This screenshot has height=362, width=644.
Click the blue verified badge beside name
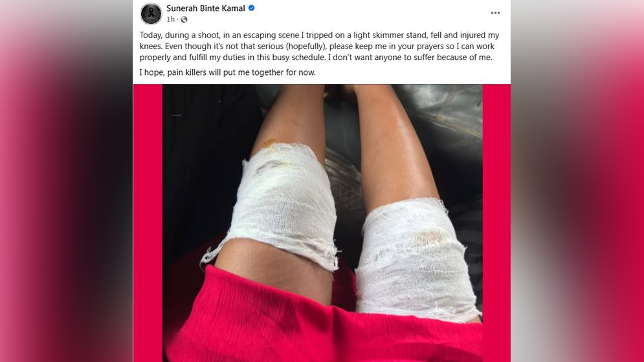point(251,8)
